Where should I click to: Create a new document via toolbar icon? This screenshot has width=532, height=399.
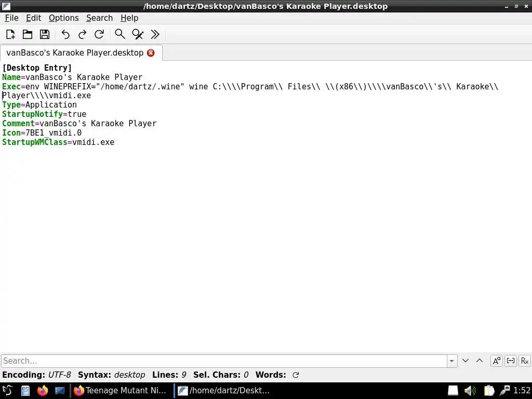pos(10,34)
